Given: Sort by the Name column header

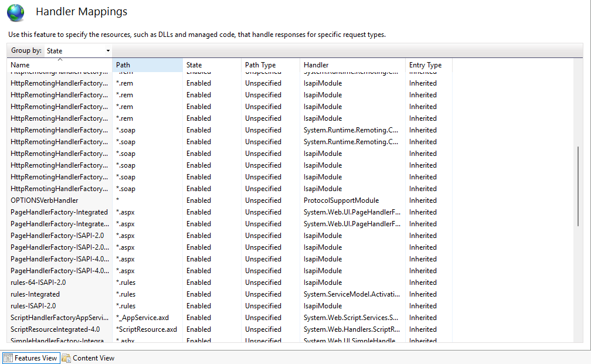Looking at the screenshot, I should point(60,65).
